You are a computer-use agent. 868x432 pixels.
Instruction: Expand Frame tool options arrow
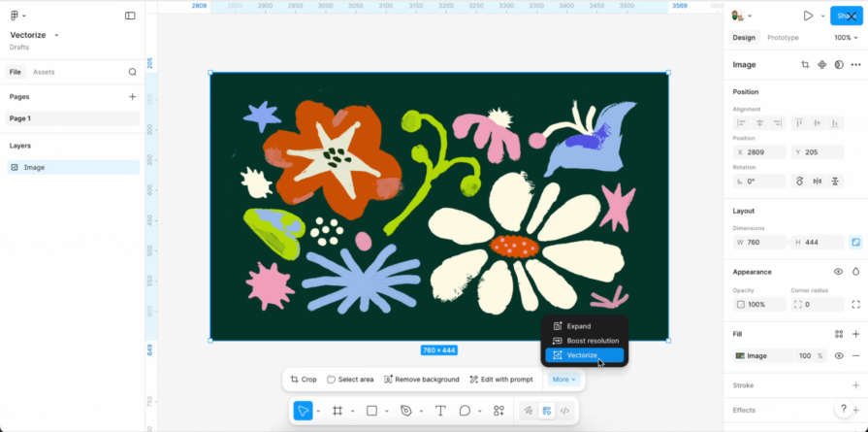pyautogui.click(x=353, y=411)
